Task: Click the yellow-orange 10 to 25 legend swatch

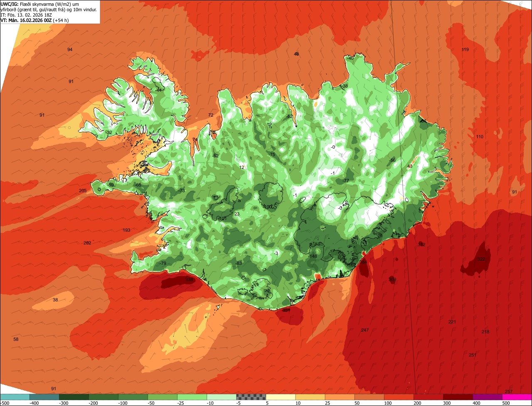Action: (310, 397)
